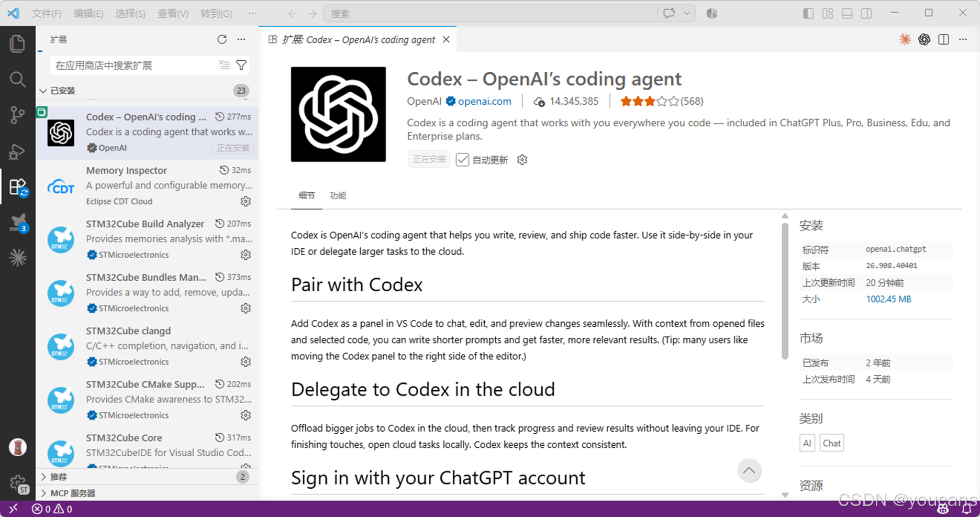Open the overflow menu in the title bar

(x=252, y=14)
